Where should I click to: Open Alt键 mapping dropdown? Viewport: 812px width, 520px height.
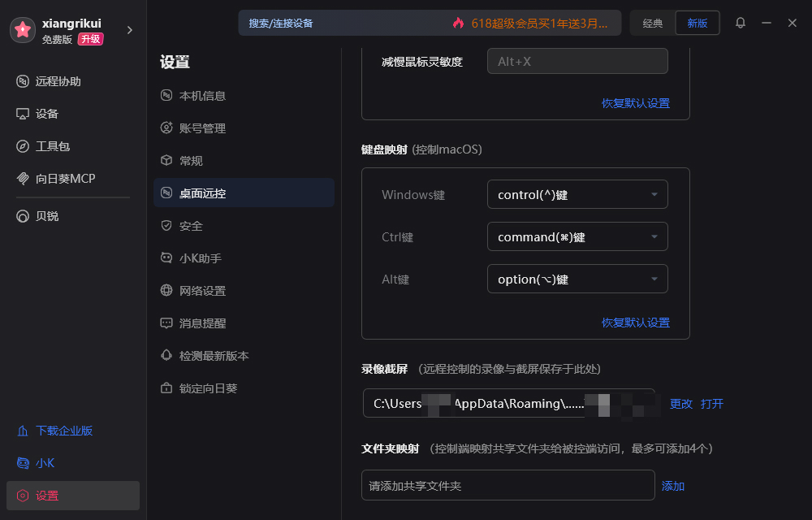[577, 279]
